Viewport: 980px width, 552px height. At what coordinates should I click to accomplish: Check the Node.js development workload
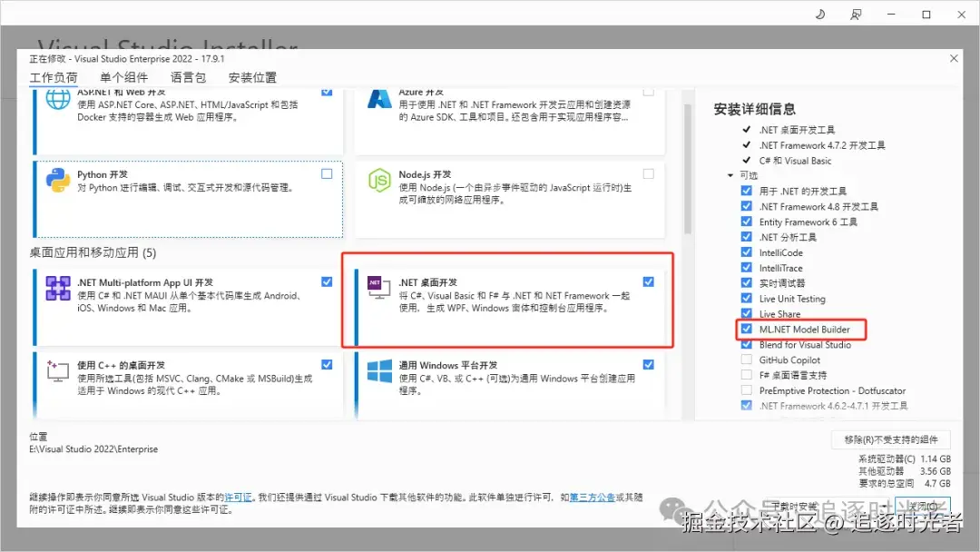pos(649,173)
